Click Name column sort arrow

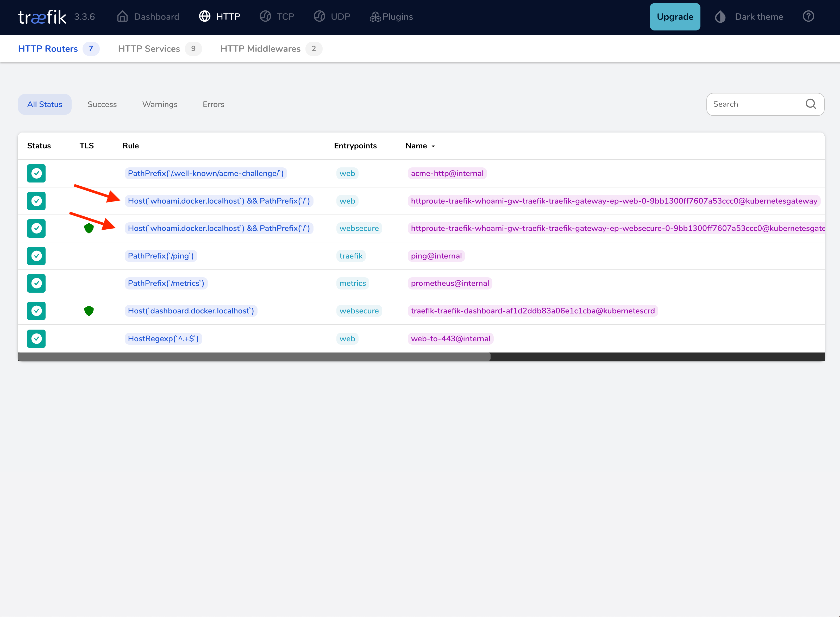433,146
